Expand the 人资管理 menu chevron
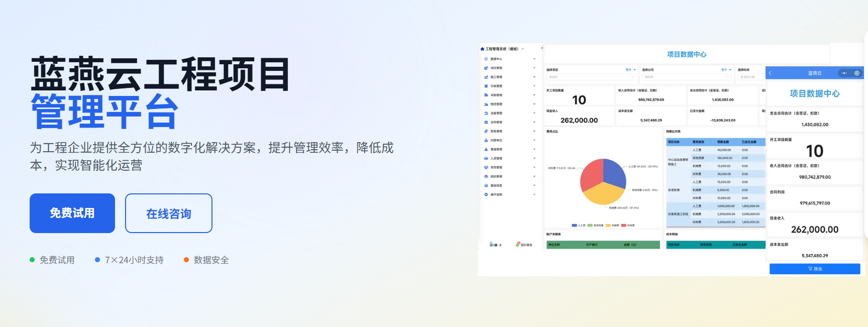Screen dimensions: 868x327 (534, 158)
